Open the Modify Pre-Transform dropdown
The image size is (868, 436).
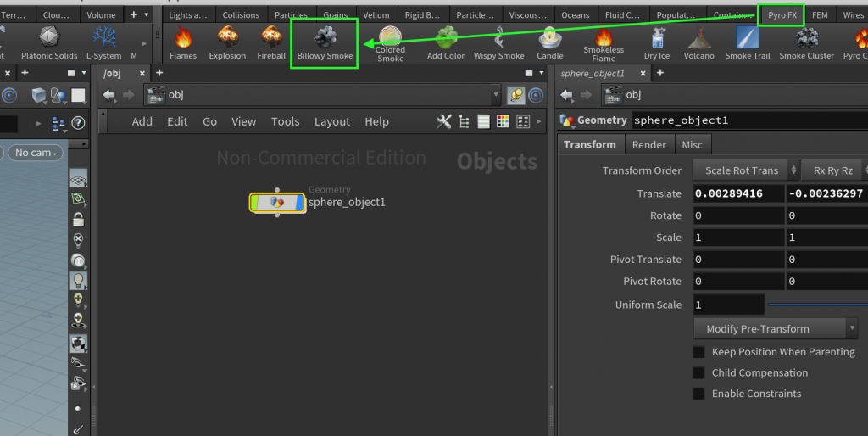click(776, 329)
